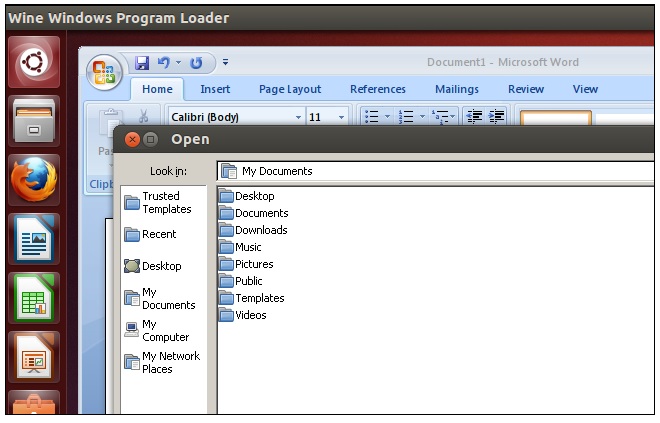This screenshot has width=660, height=423.
Task: Switch to the Home ribbon tab
Action: 157,89
